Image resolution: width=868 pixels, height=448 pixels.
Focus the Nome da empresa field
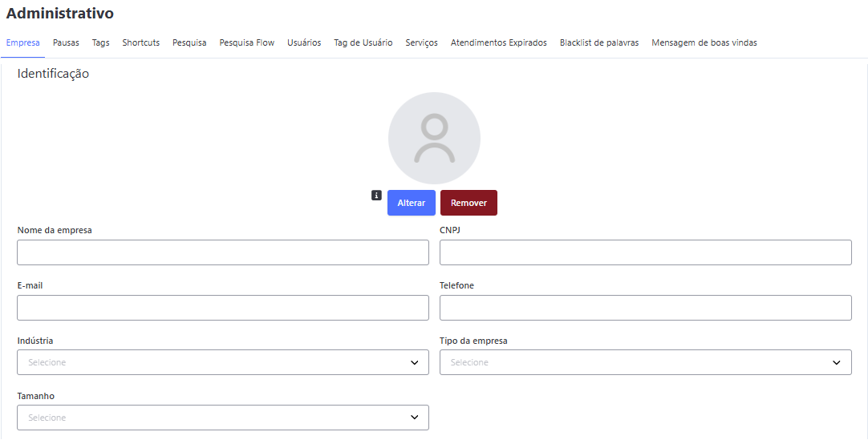tap(223, 252)
